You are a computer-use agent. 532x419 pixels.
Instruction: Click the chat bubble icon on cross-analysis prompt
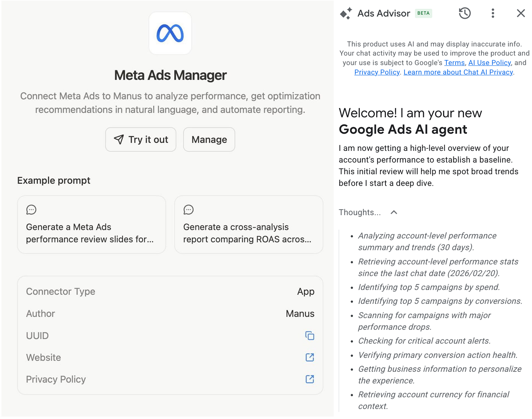189,210
